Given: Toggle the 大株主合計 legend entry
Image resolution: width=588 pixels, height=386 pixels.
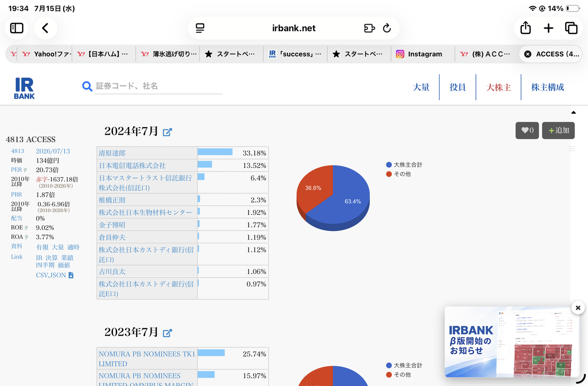Looking at the screenshot, I should tap(404, 165).
